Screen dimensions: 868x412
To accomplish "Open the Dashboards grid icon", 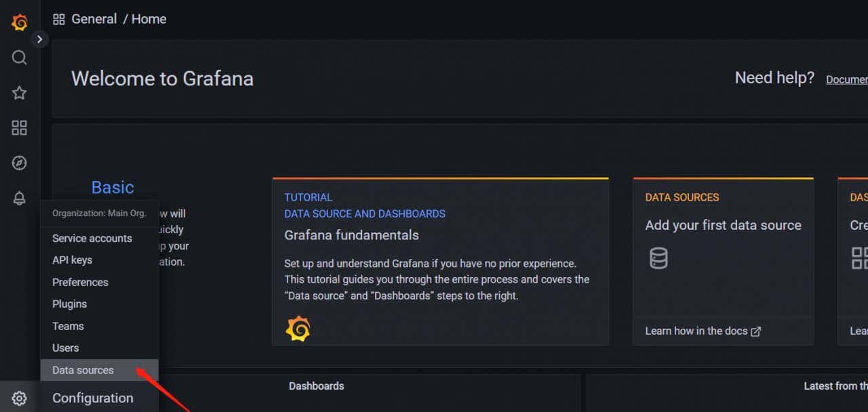I will pyautogui.click(x=20, y=128).
